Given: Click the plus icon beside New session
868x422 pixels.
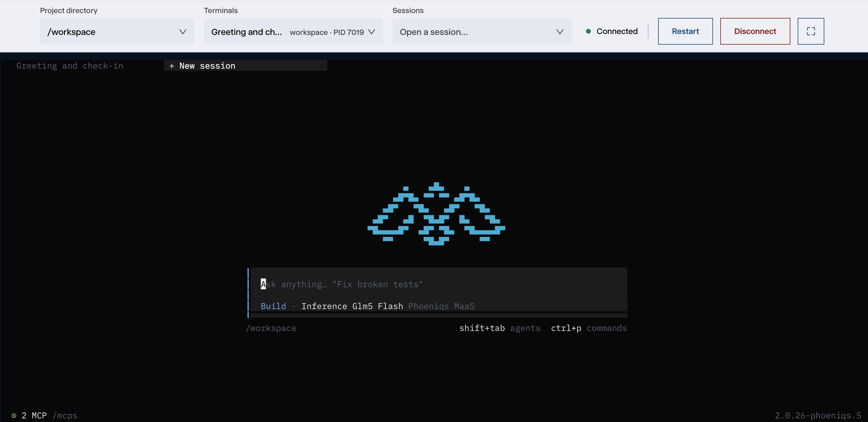Looking at the screenshot, I should [172, 66].
